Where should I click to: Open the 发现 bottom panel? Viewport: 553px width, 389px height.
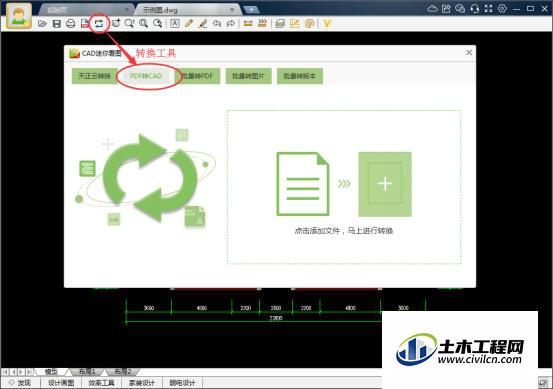[x=20, y=383]
